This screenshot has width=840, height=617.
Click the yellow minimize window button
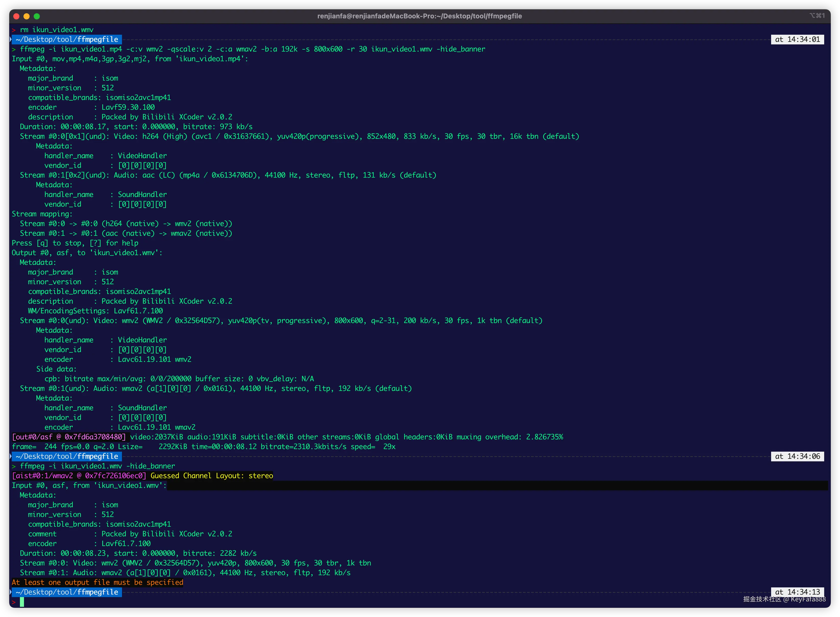pyautogui.click(x=27, y=16)
